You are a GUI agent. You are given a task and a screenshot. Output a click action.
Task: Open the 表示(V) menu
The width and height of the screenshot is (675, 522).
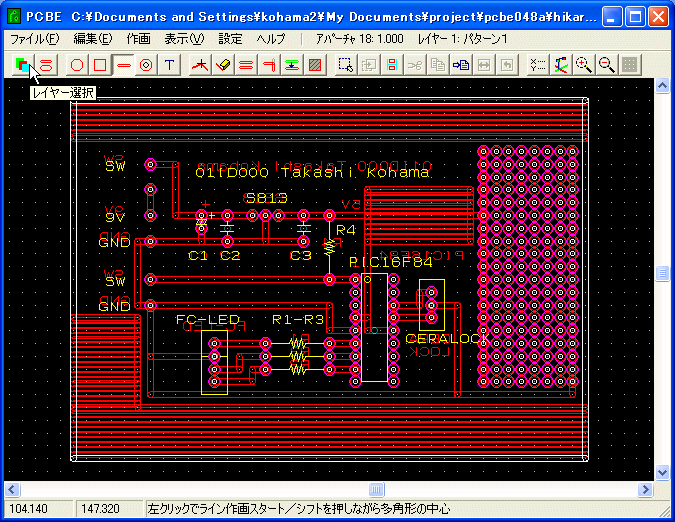click(183, 38)
